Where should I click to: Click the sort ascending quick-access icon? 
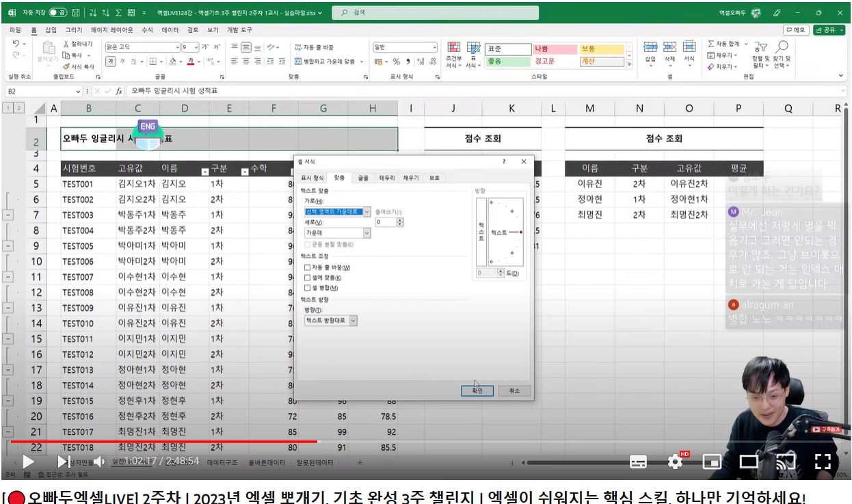94,12
